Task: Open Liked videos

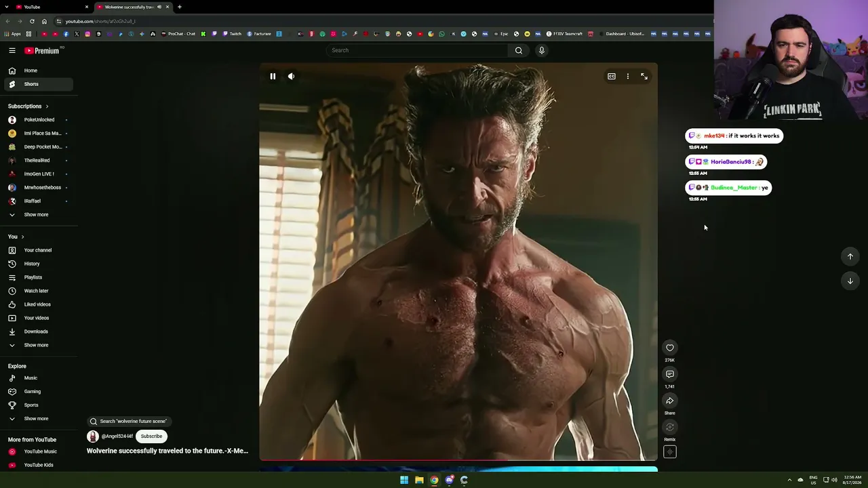Action: click(39, 304)
